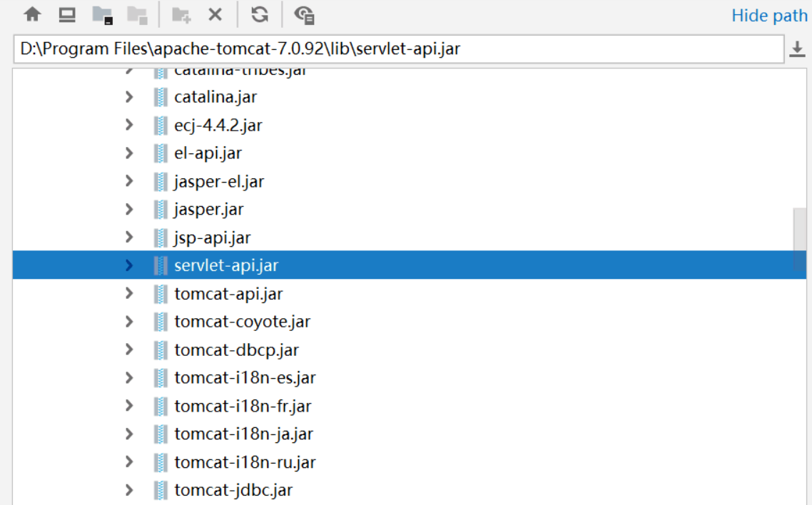Expand tomcat-api.jar node
This screenshot has width=812, height=505.
129,293
